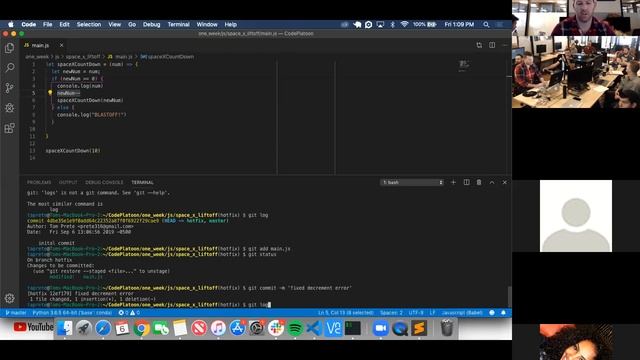Image resolution: width=640 pixels, height=360 pixels.
Task: Open the Source Control view icon
Action: [x=9, y=88]
